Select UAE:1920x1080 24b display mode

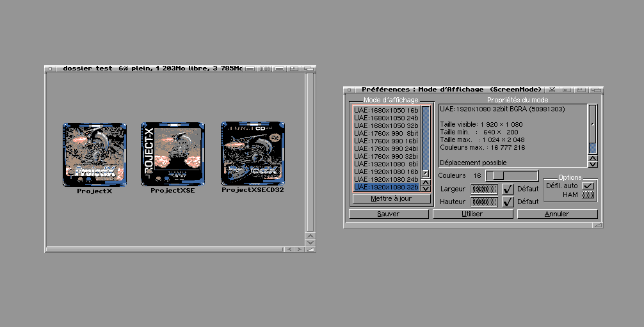pos(386,179)
